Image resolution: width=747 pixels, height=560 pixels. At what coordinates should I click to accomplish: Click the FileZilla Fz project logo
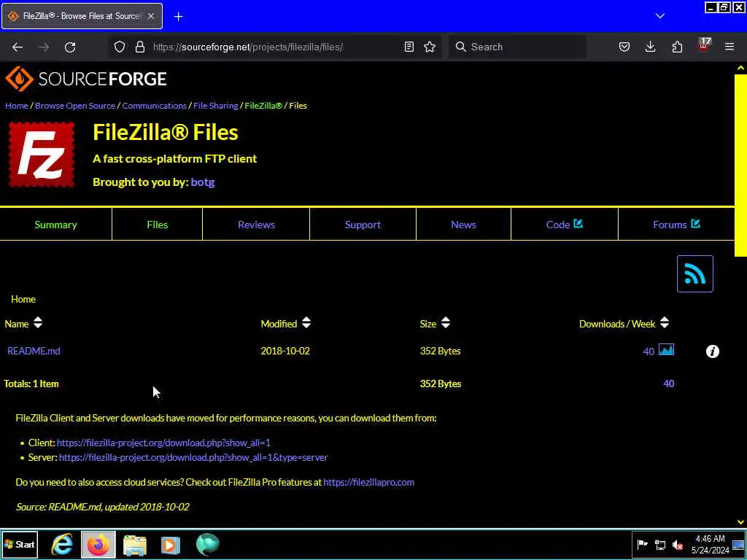click(42, 155)
